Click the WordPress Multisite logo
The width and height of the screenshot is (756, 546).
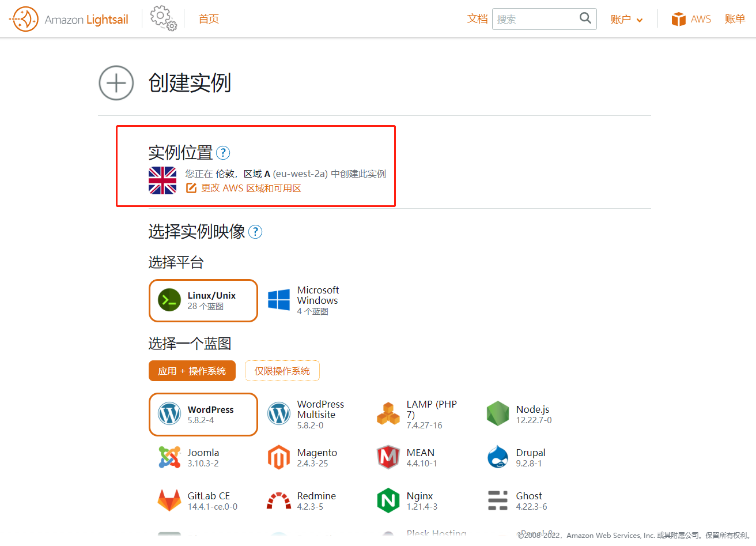279,414
